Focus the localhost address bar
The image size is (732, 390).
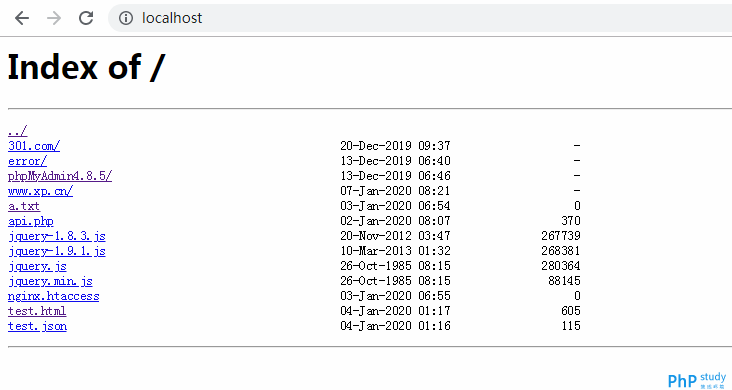pos(420,18)
